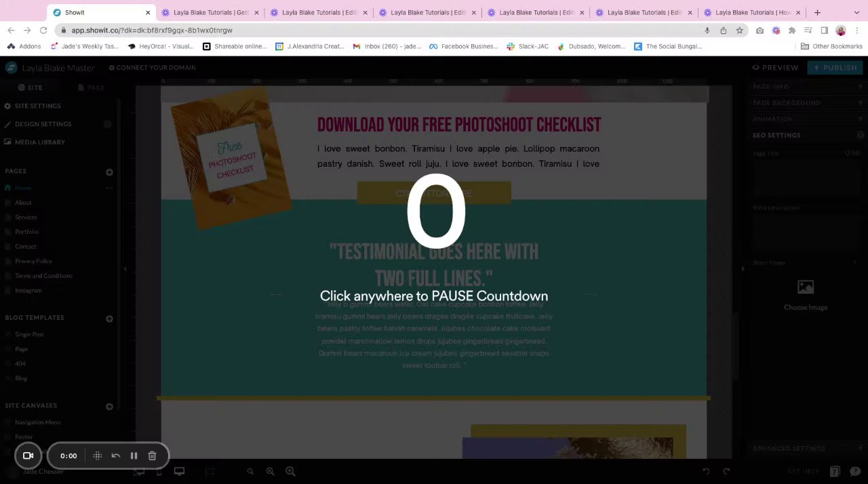This screenshot has width=868, height=484.
Task: Add a new blog template
Action: click(x=109, y=319)
